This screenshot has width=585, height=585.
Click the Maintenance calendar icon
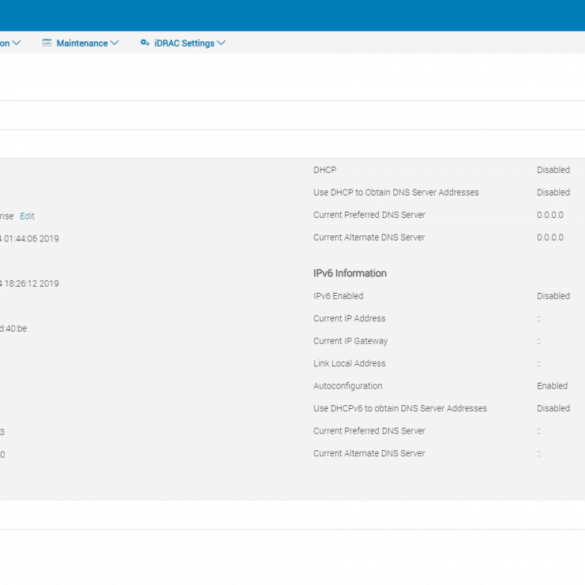(x=47, y=43)
